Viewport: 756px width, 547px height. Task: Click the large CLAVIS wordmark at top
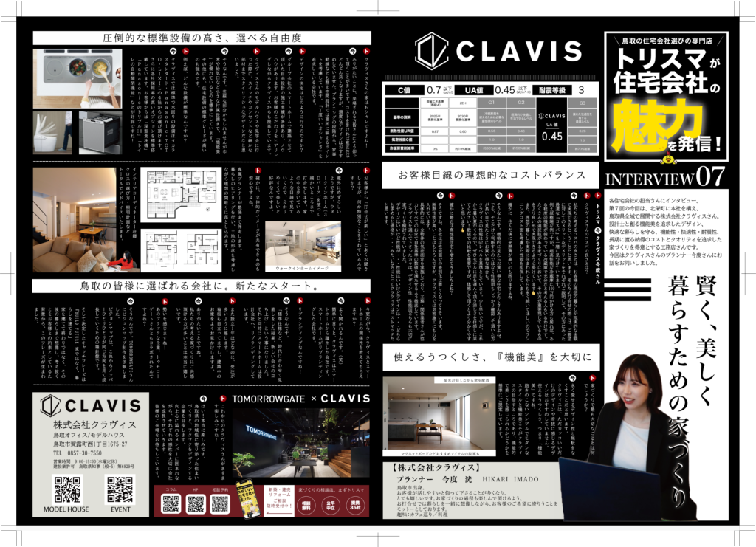519,51
